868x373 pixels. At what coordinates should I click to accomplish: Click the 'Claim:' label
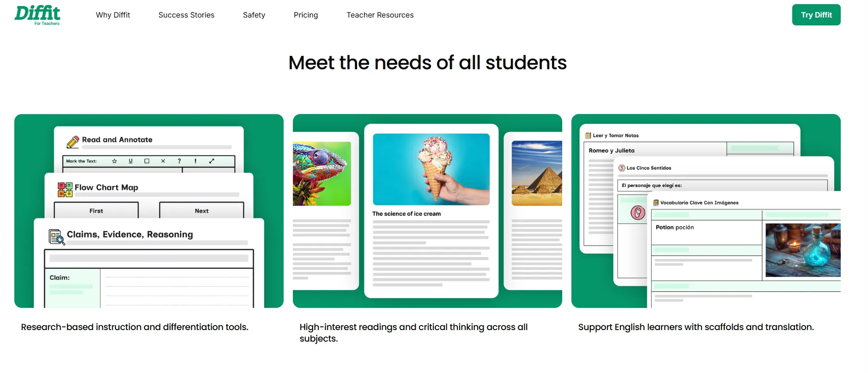click(60, 277)
